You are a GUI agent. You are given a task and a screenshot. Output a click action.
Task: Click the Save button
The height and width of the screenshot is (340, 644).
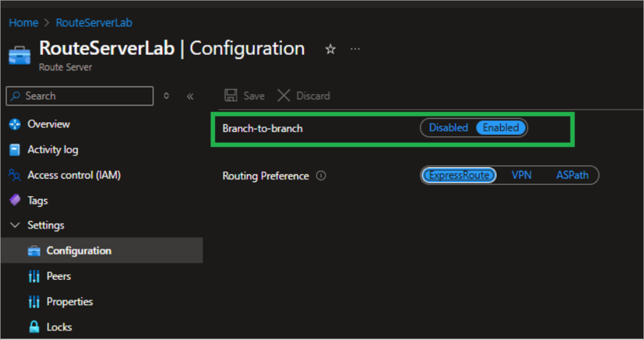pyautogui.click(x=245, y=96)
